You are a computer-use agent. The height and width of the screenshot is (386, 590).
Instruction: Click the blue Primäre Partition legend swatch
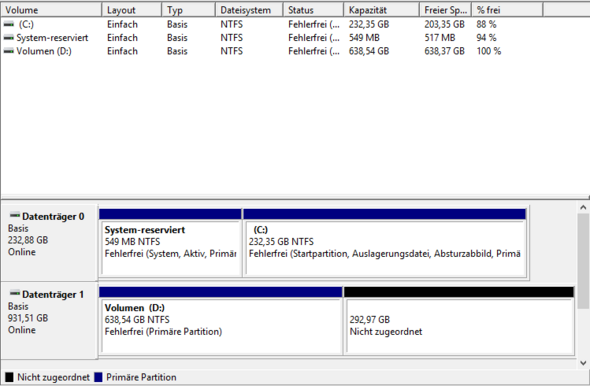pyautogui.click(x=98, y=377)
